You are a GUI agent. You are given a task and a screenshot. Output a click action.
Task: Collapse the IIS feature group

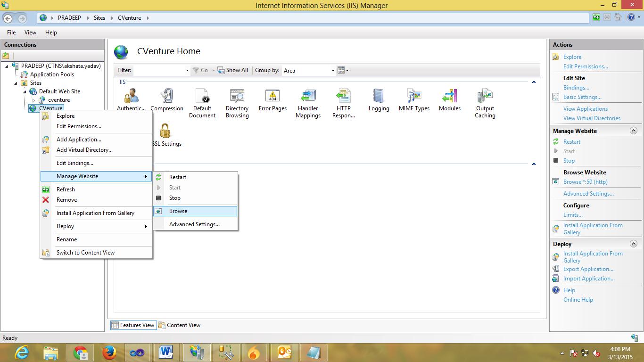point(534,82)
